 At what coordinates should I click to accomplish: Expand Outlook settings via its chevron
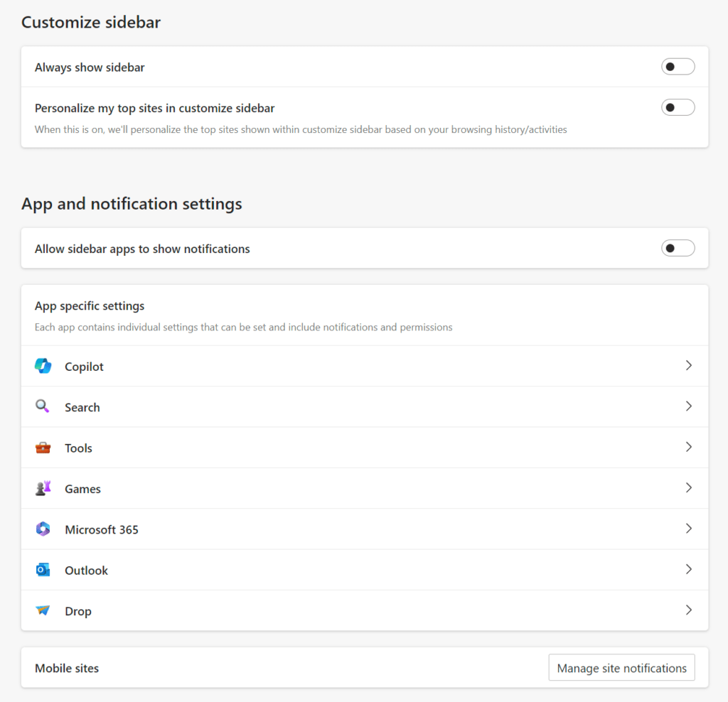click(x=688, y=570)
